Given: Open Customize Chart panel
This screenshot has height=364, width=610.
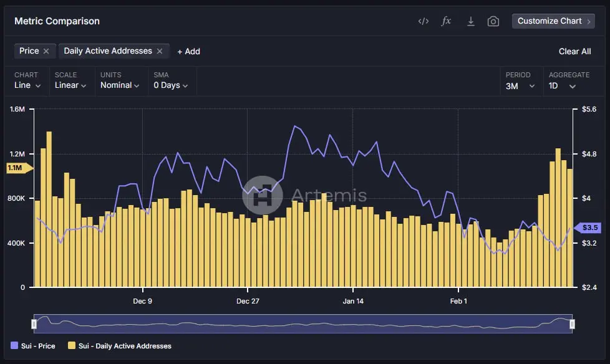Looking at the screenshot, I should (554, 21).
